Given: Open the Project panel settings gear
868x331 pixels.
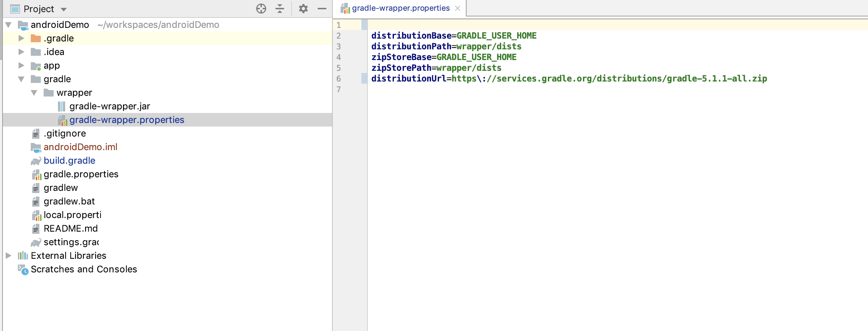Looking at the screenshot, I should 303,9.
